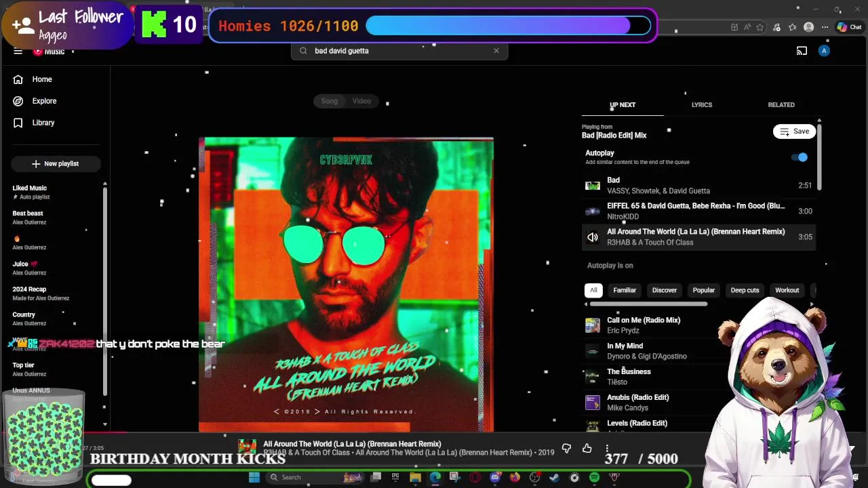Click the Home icon in sidebar
Screen dimensions: 868x488
click(18, 79)
